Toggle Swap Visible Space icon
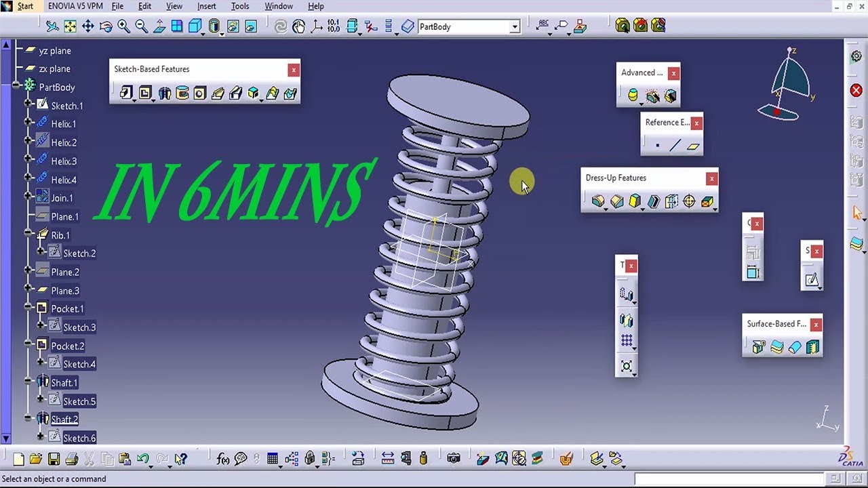The image size is (868, 488). [250, 26]
